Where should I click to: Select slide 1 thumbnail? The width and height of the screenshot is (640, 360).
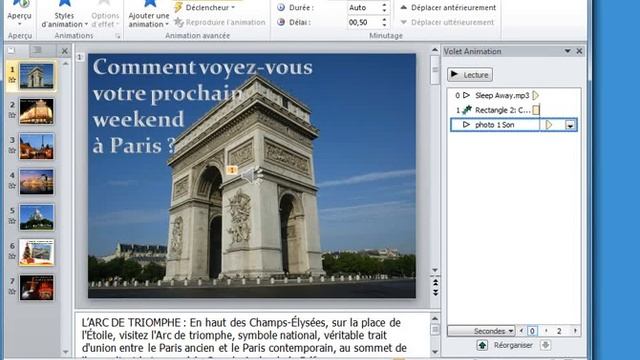(x=36, y=76)
